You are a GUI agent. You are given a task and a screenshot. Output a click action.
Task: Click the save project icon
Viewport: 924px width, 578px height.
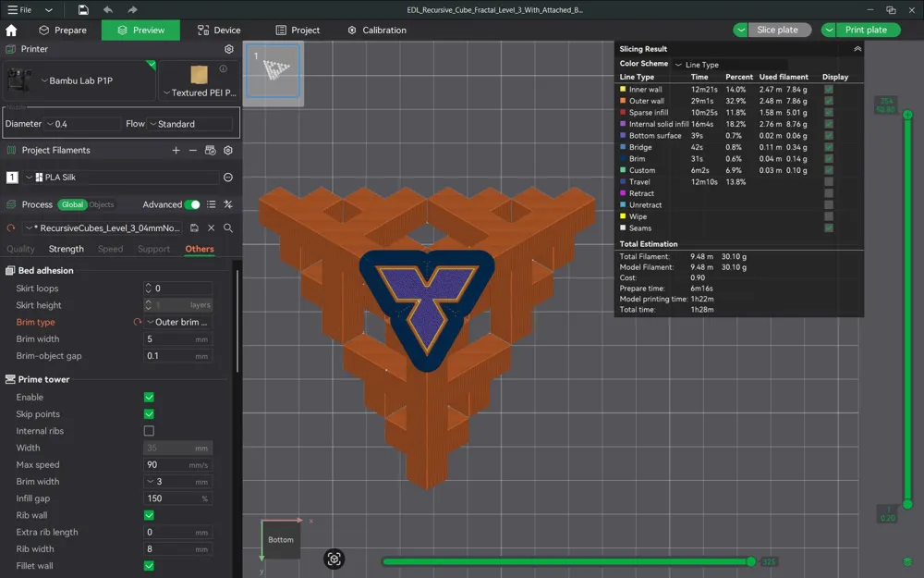[x=83, y=9]
